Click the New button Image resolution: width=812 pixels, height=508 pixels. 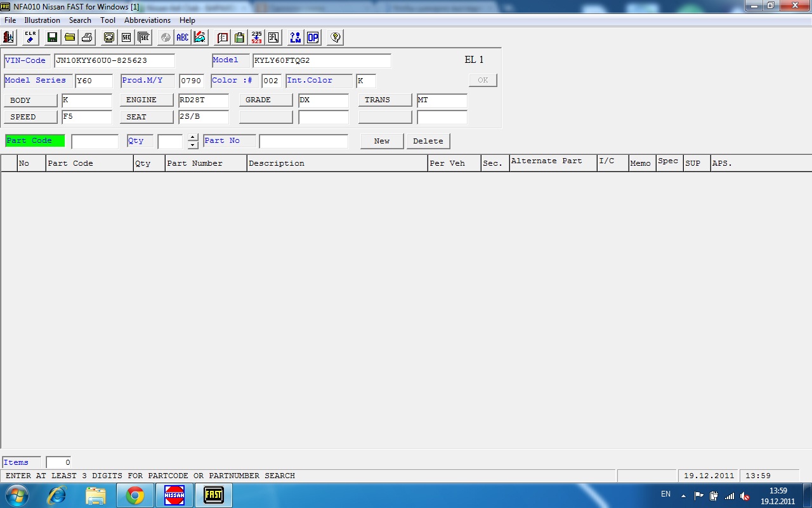pyautogui.click(x=382, y=141)
